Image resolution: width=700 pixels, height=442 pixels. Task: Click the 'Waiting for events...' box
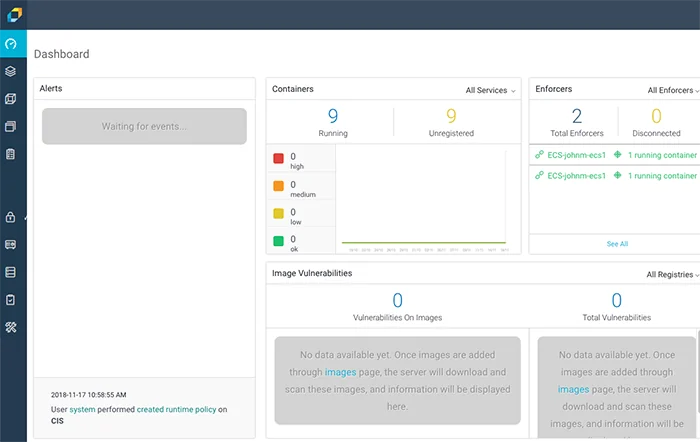point(144,126)
